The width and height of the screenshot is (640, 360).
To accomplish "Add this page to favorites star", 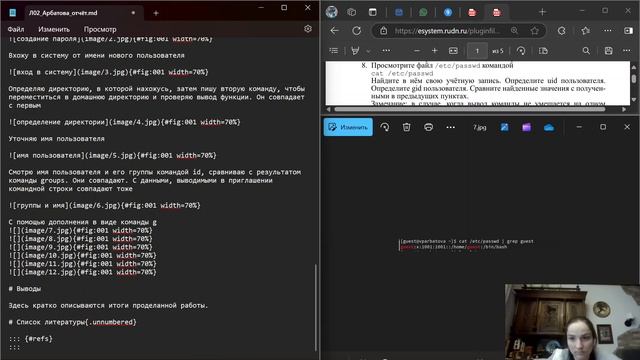I will click(x=535, y=31).
